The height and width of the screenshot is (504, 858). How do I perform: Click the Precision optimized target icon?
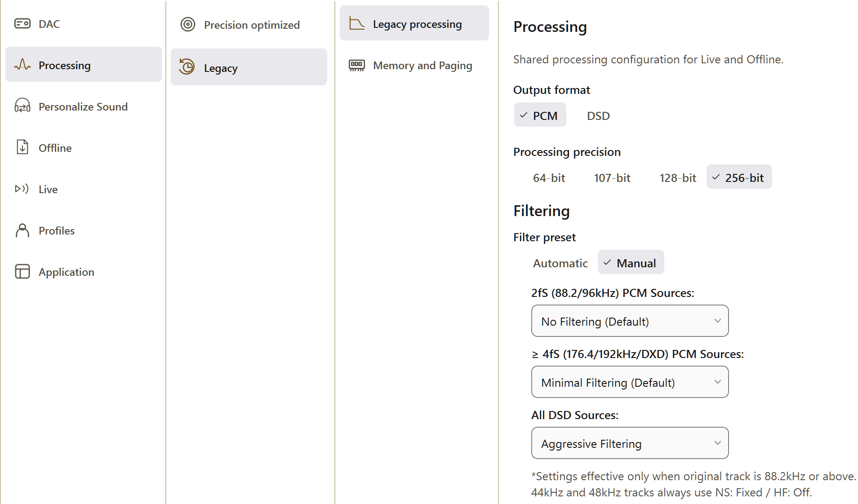point(188,24)
